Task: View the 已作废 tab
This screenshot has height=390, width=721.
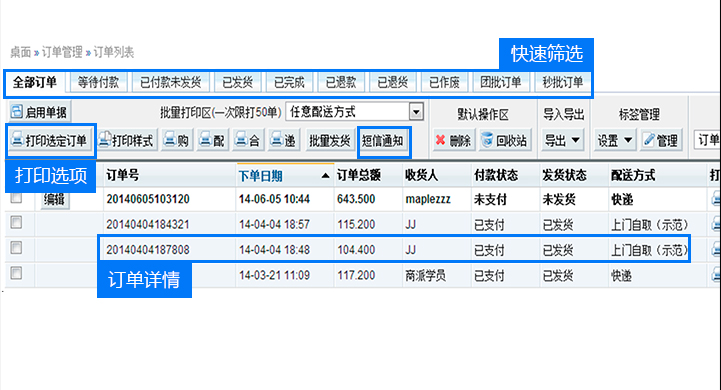Action: coord(444,83)
